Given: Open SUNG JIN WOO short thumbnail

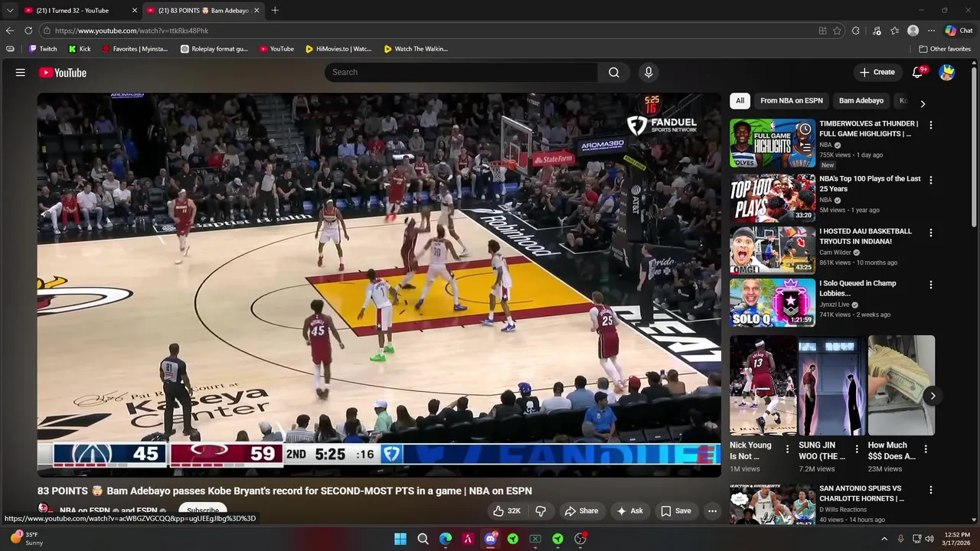Looking at the screenshot, I should click(831, 385).
